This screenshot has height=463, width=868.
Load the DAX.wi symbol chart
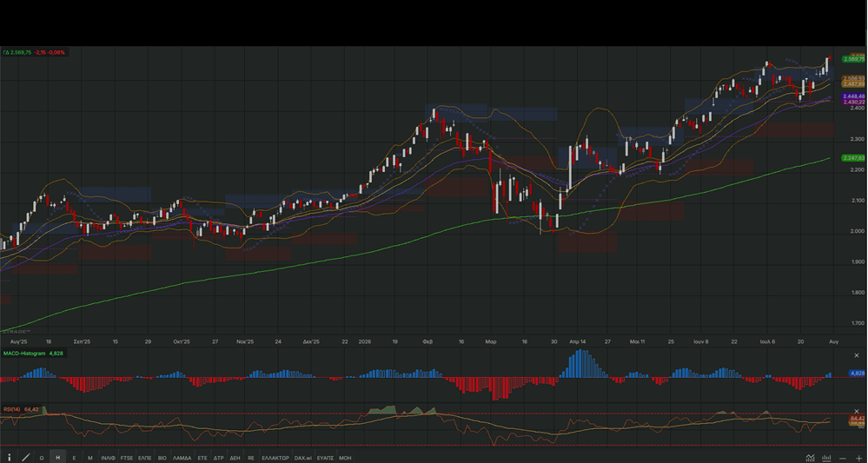coord(303,458)
